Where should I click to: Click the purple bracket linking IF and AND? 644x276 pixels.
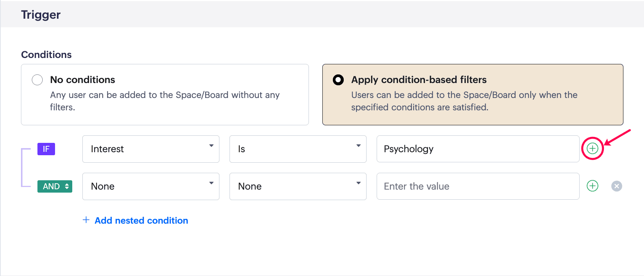[x=22, y=167]
